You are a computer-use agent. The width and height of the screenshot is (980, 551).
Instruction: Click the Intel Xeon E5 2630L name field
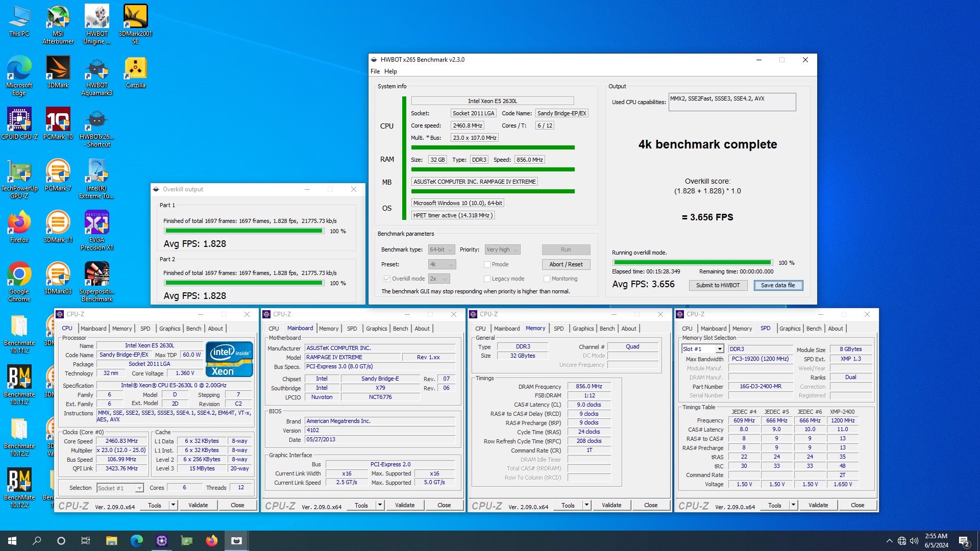[492, 101]
